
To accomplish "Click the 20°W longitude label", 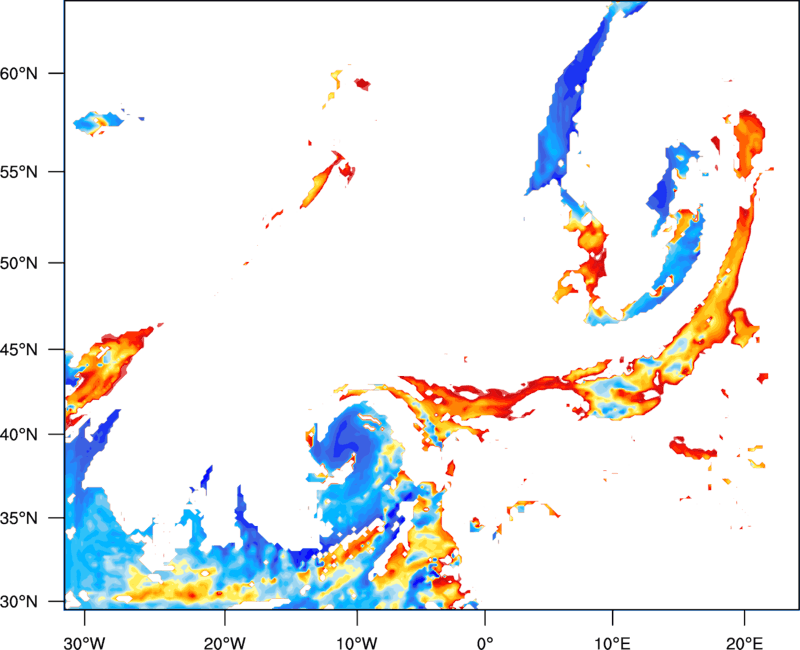I will click(x=224, y=643).
